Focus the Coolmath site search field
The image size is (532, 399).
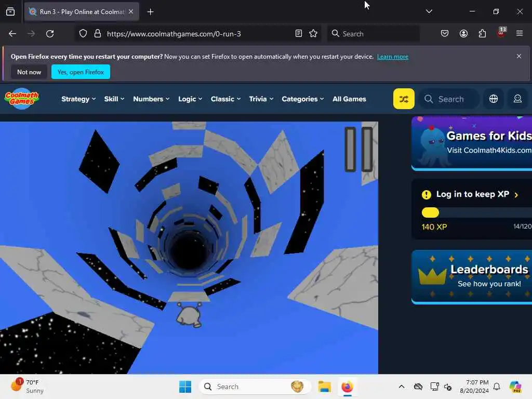(449, 99)
